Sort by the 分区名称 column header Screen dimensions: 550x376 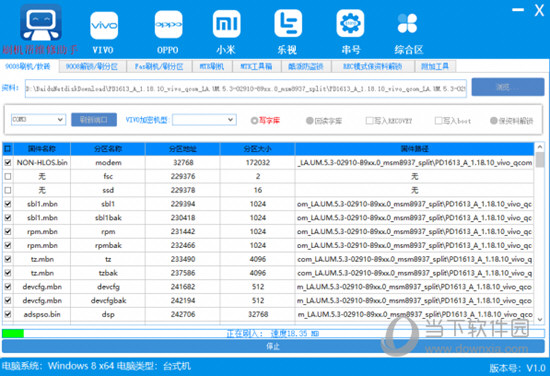coord(108,149)
